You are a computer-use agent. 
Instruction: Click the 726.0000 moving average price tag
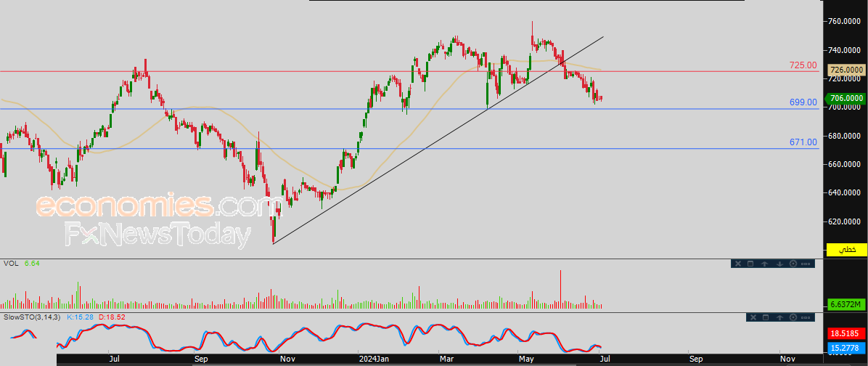pyautogui.click(x=846, y=70)
